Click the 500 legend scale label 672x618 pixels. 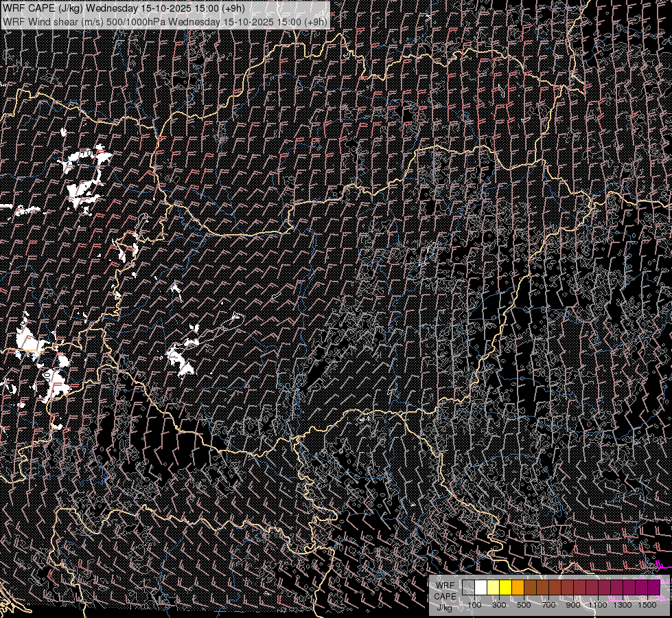click(524, 605)
